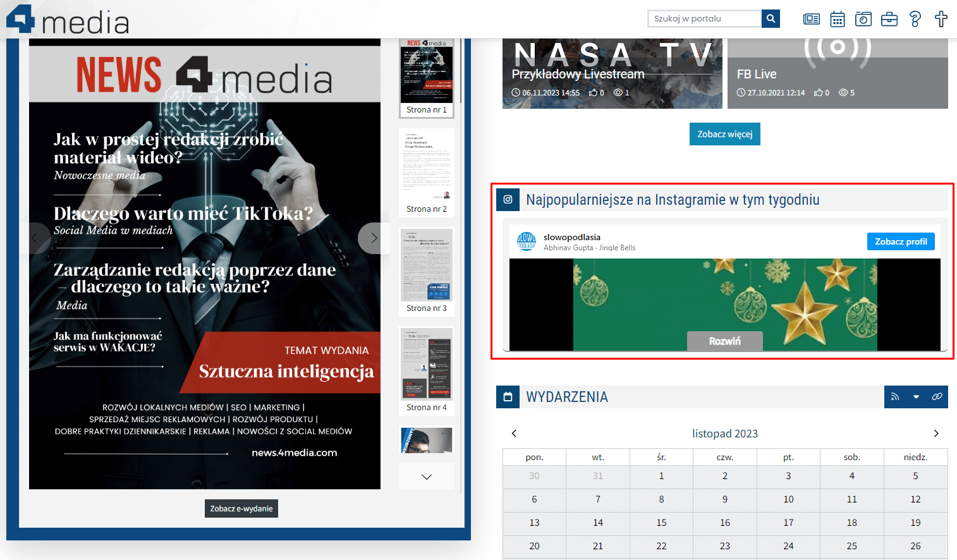Select greyed calendar day 31
Screen dimensions: 957x560
[598, 476]
